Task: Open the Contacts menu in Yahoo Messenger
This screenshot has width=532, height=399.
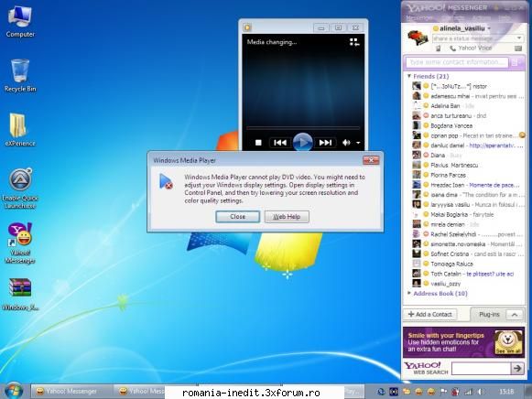Action: tap(453, 17)
